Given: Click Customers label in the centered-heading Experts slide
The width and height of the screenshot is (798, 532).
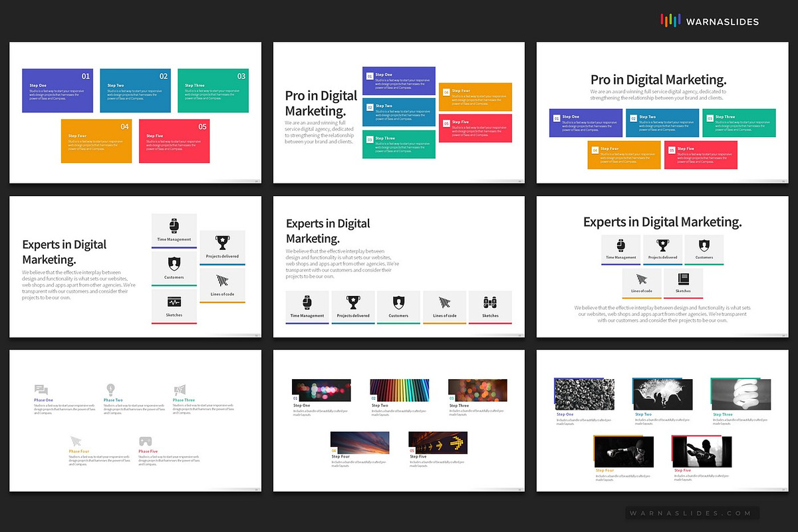Looking at the screenshot, I should pos(704,257).
